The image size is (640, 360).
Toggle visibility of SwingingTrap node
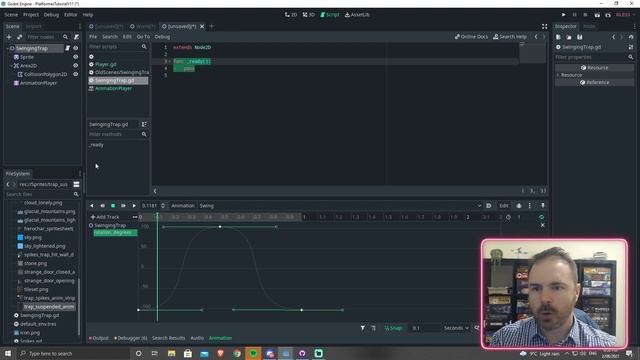(76, 48)
